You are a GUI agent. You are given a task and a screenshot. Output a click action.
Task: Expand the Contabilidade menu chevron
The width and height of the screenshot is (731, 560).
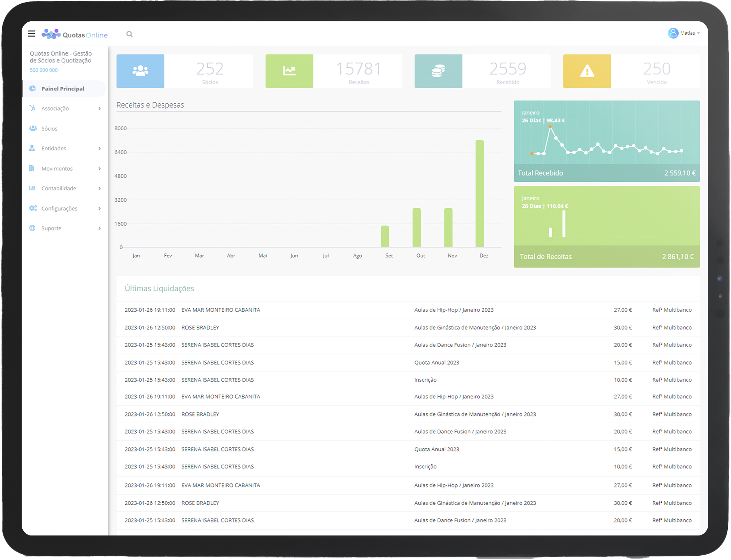point(100,189)
